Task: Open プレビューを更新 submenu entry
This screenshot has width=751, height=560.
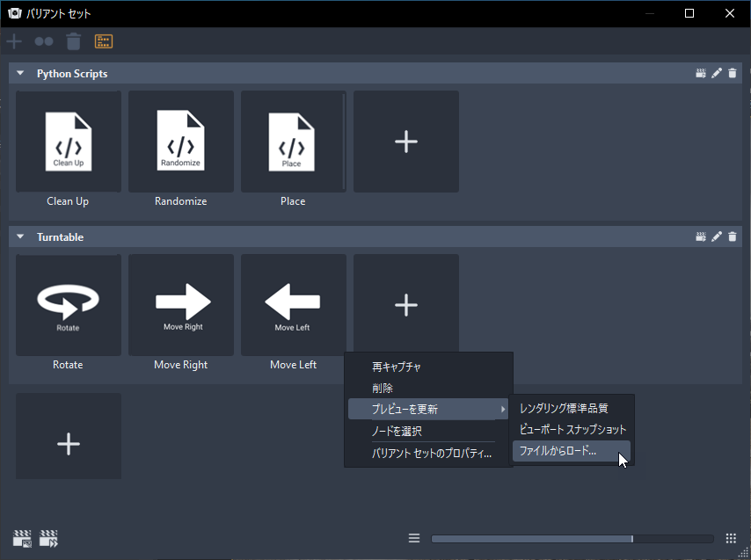Action: tap(428, 410)
